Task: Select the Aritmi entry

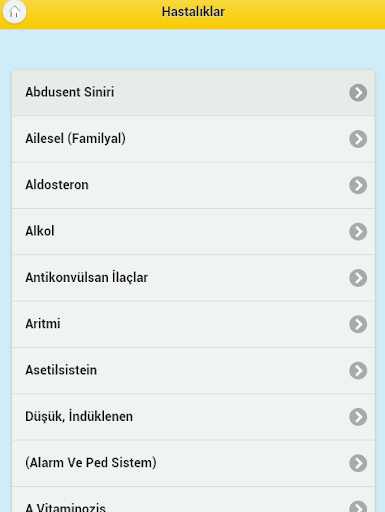Action: tap(193, 324)
